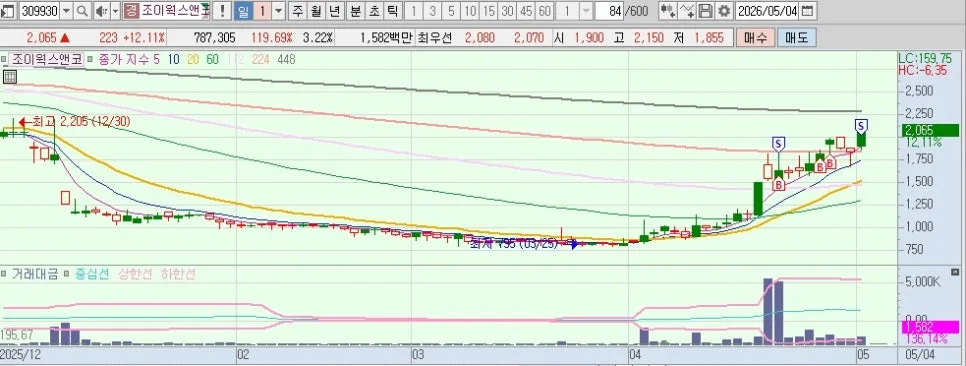Click the 224-day moving average legend
The image size is (966, 366).
[x=260, y=60]
